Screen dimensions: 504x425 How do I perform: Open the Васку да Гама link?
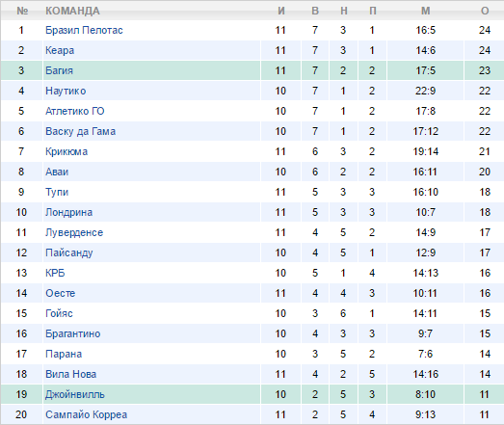coord(80,131)
